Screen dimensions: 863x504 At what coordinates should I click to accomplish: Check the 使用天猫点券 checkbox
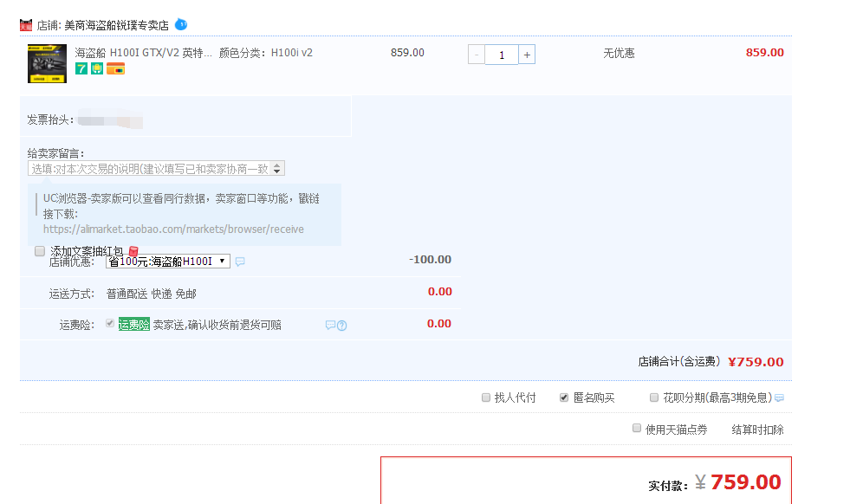(x=637, y=428)
